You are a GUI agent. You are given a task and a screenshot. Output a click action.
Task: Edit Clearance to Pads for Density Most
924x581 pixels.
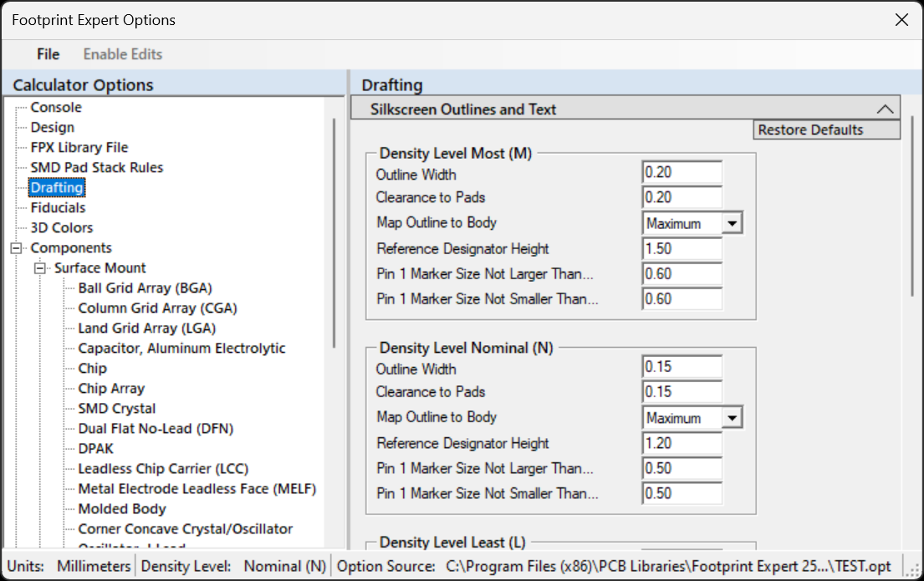(x=682, y=196)
